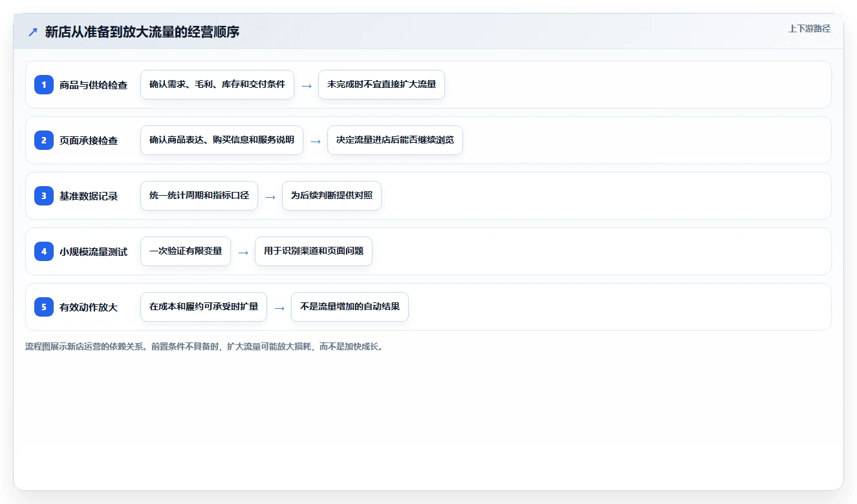The width and height of the screenshot is (857, 504).
Task: Click the 一次验证有限变量 box
Action: point(186,251)
